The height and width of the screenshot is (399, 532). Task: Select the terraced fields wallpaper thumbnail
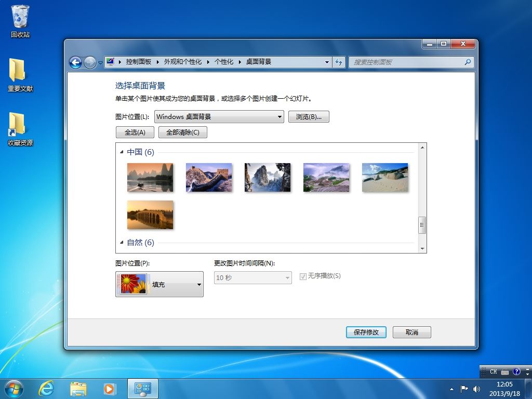pyautogui.click(x=326, y=178)
